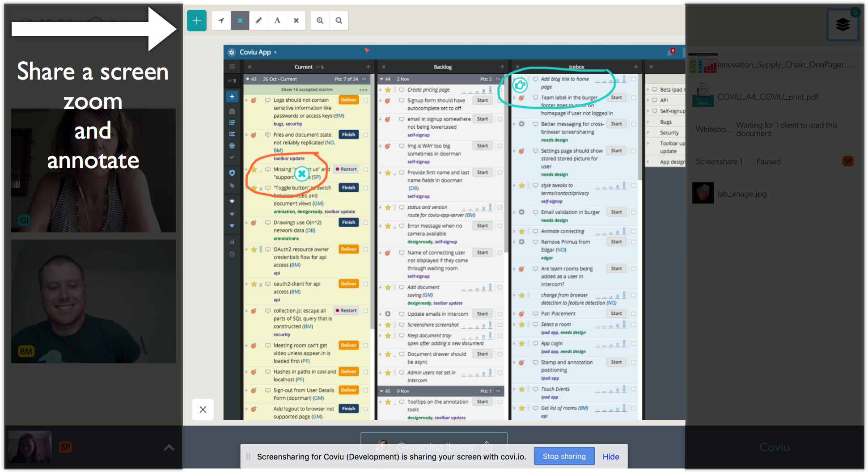Pick the text A annotation tool
868x473 pixels.
tap(277, 21)
